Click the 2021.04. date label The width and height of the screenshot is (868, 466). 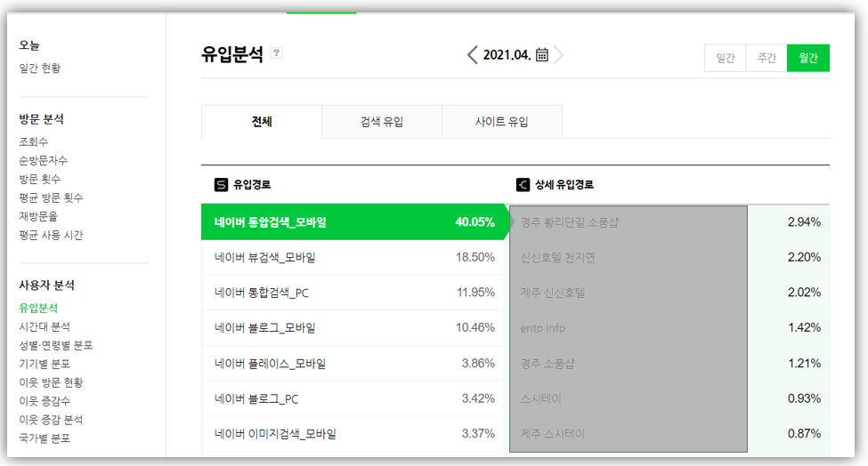(507, 55)
